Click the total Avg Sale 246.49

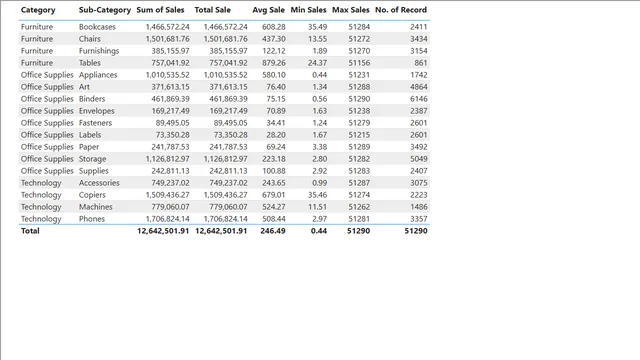pyautogui.click(x=273, y=231)
